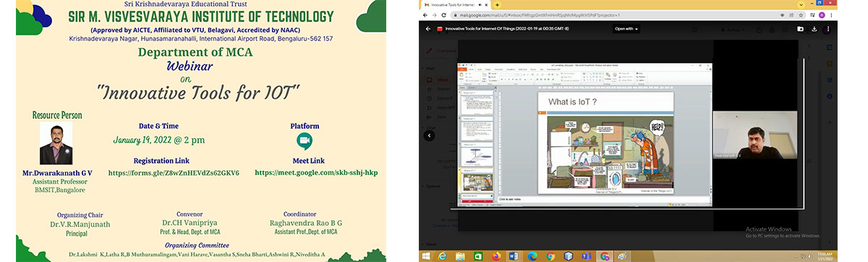Expand the Open with dropdown

626,29
